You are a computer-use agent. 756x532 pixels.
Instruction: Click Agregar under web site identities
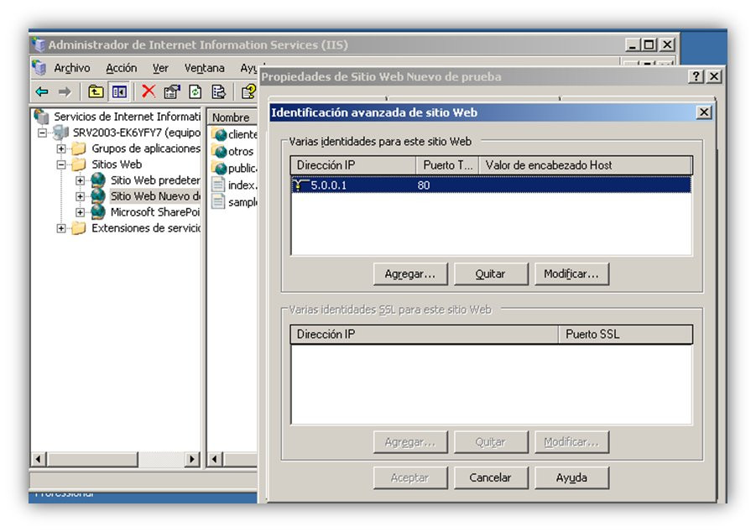click(x=410, y=274)
